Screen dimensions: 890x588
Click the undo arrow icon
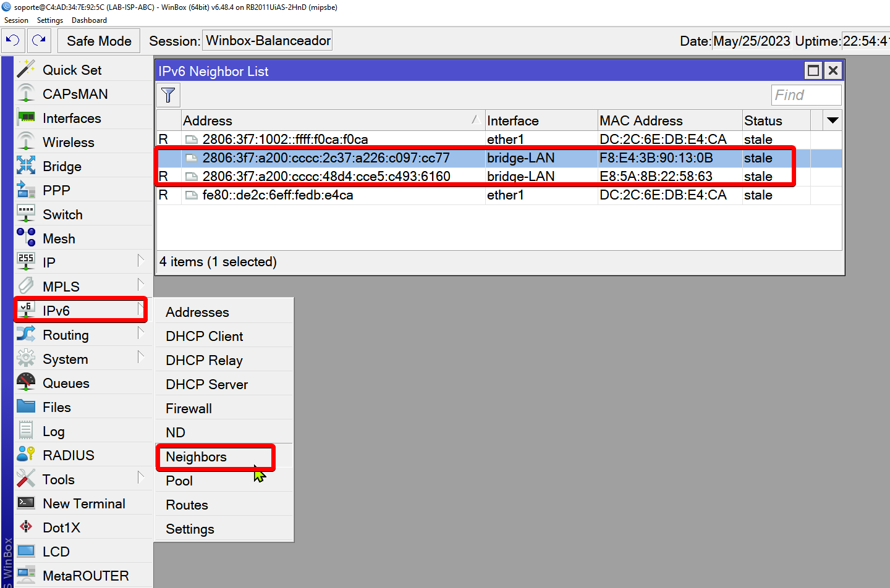pyautogui.click(x=13, y=41)
